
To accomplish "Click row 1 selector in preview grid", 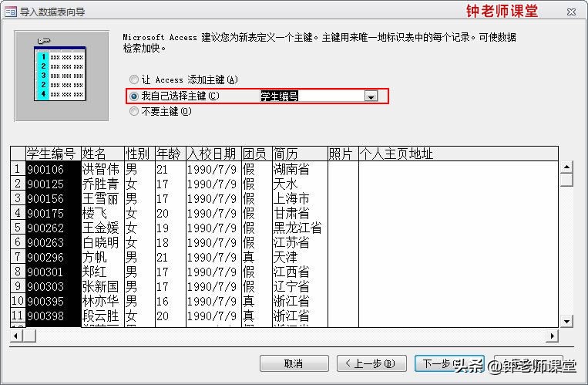I will pyautogui.click(x=18, y=170).
